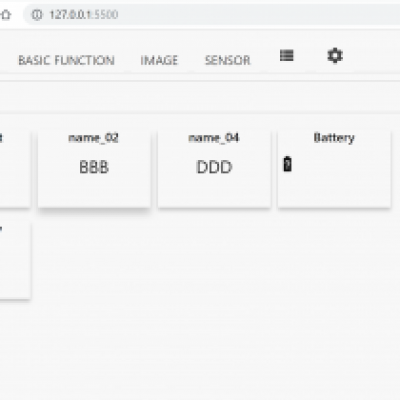This screenshot has width=400, height=400.
Task: Click the BBB value text
Action: click(94, 167)
